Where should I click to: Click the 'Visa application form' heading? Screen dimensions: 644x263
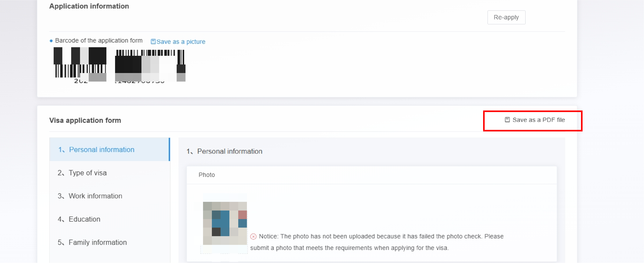85,120
